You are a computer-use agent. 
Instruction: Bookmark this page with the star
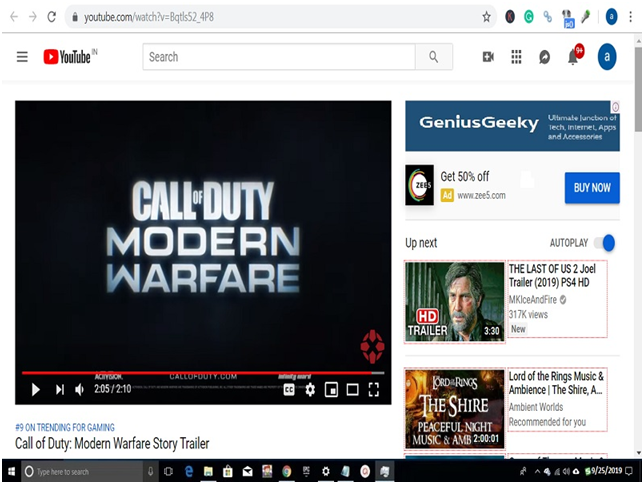pyautogui.click(x=486, y=17)
